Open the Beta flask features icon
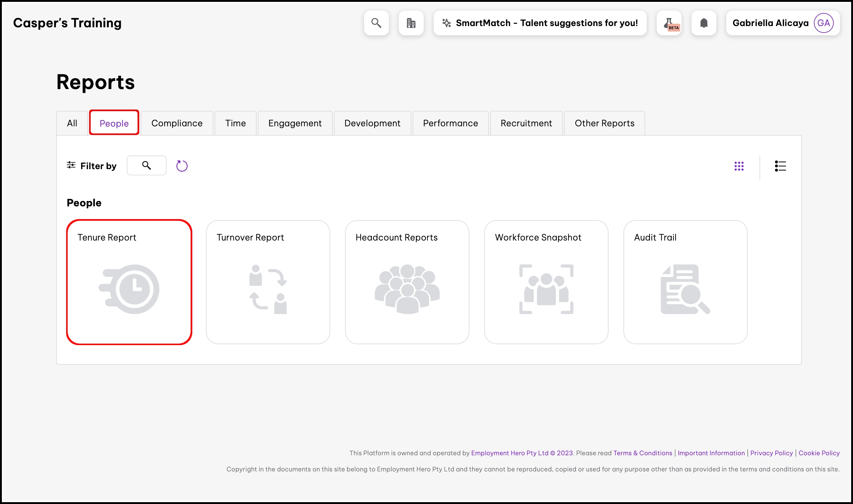The height and width of the screenshot is (504, 853). (x=669, y=23)
